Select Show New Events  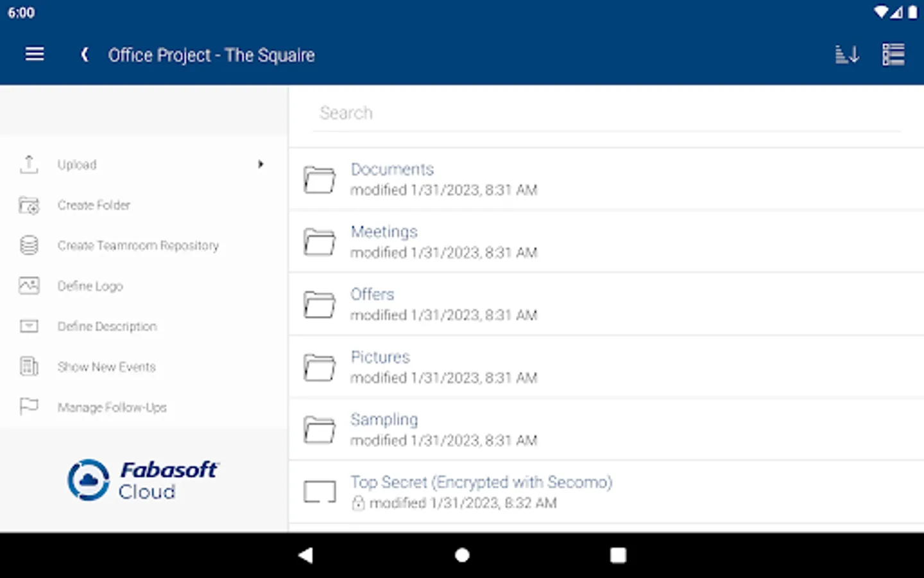(107, 367)
